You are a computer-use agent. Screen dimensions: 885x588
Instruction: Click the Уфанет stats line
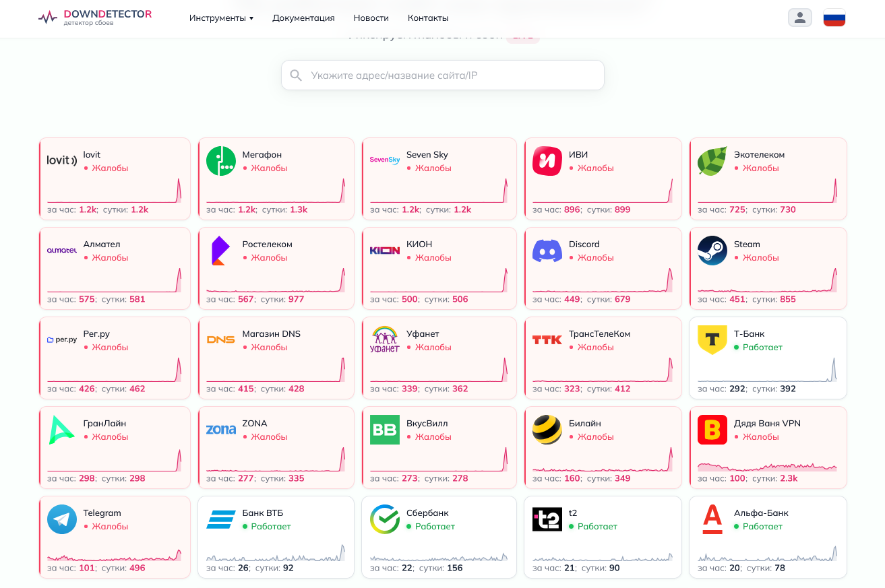pyautogui.click(x=419, y=389)
